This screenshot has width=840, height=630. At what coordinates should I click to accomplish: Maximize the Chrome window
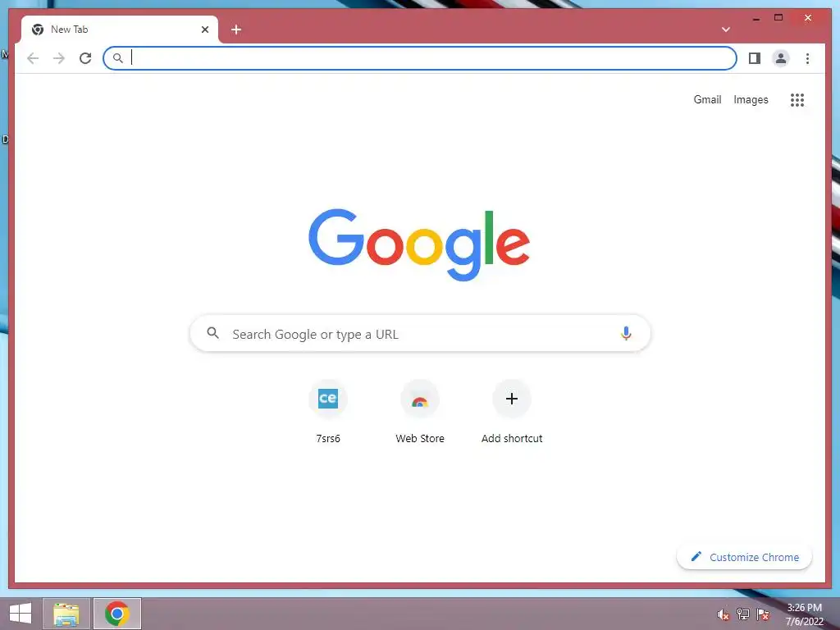(778, 18)
